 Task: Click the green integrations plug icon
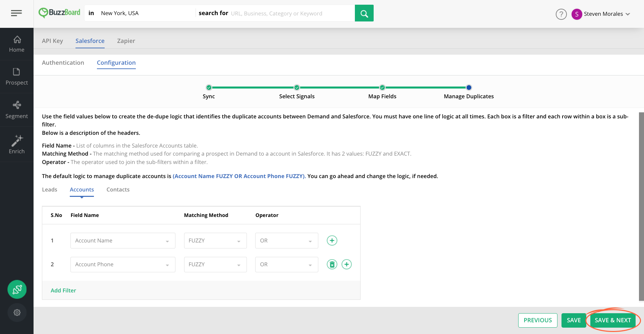tap(17, 289)
